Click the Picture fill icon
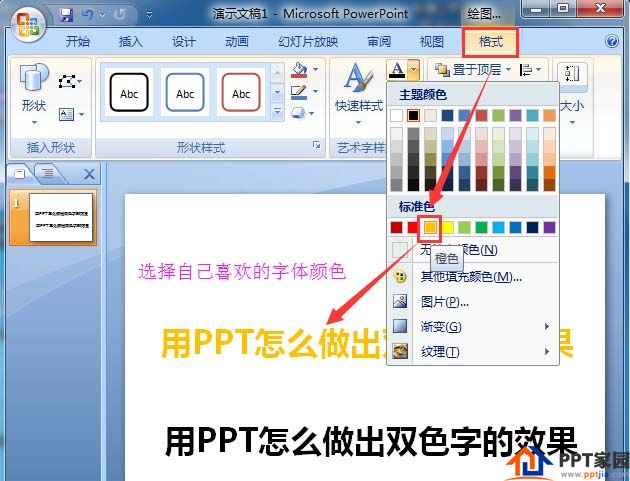Viewport: 630px width, 481px height. click(400, 301)
